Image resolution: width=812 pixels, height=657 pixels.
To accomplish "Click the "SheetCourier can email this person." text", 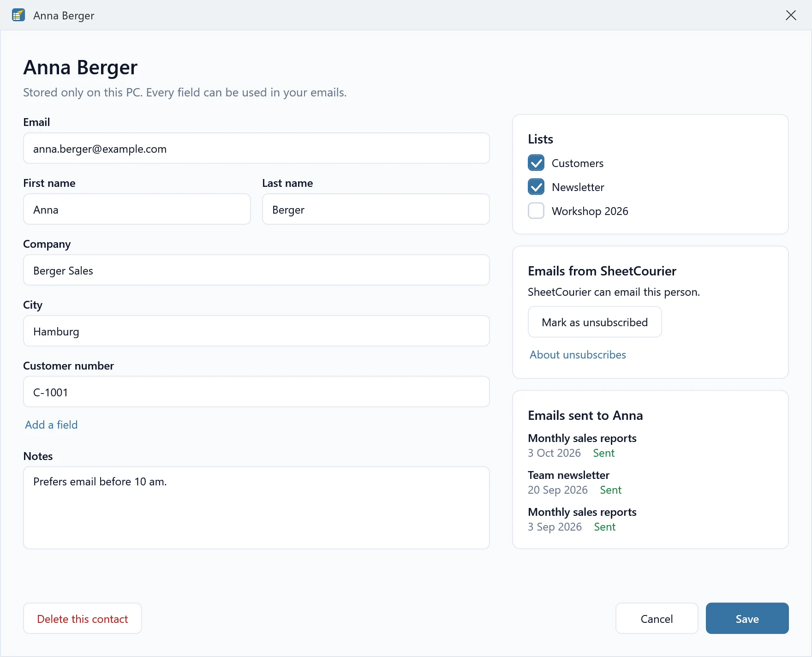I will point(614,292).
